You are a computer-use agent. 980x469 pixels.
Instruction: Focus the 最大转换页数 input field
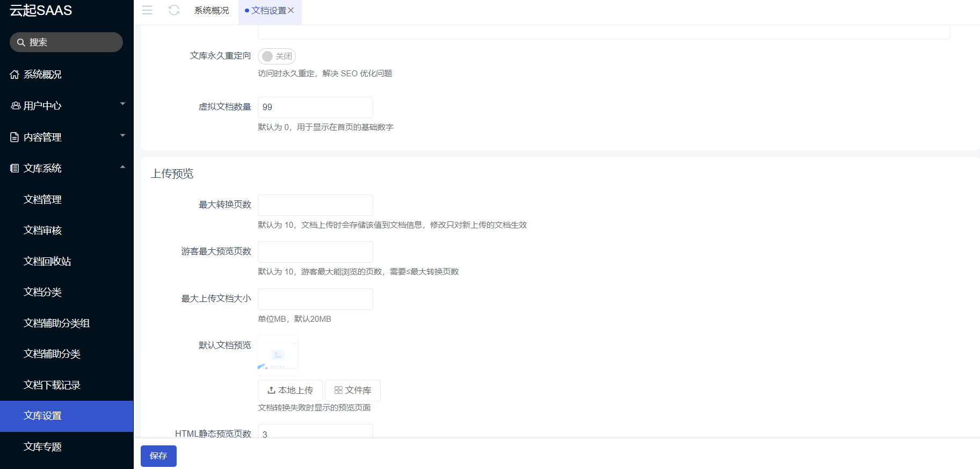coord(315,205)
